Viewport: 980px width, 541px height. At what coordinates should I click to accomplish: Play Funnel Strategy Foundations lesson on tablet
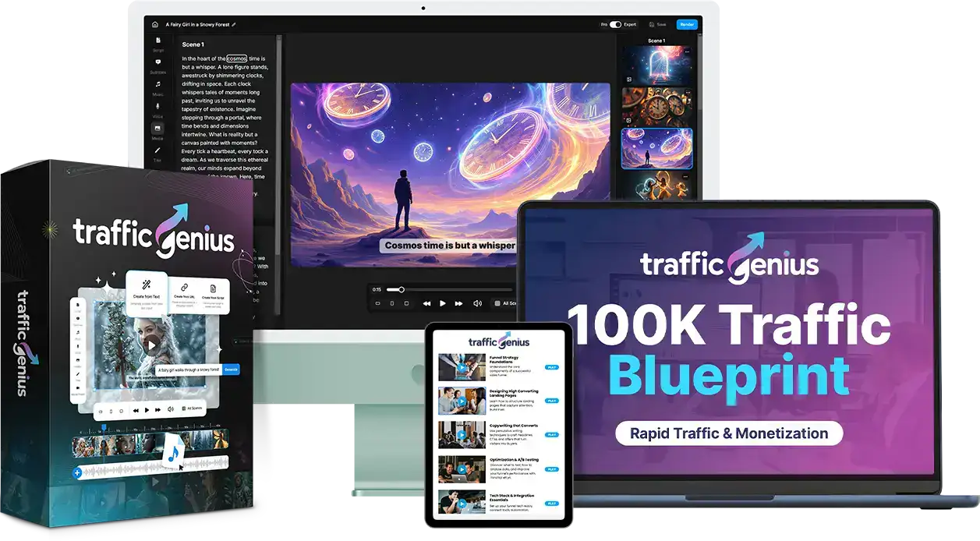552,367
